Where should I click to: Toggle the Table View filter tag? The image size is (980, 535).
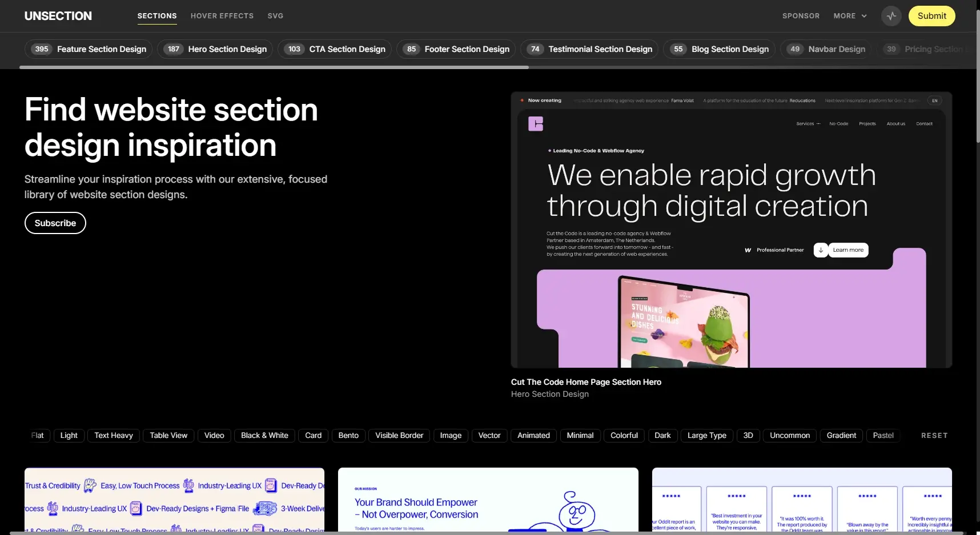click(168, 436)
